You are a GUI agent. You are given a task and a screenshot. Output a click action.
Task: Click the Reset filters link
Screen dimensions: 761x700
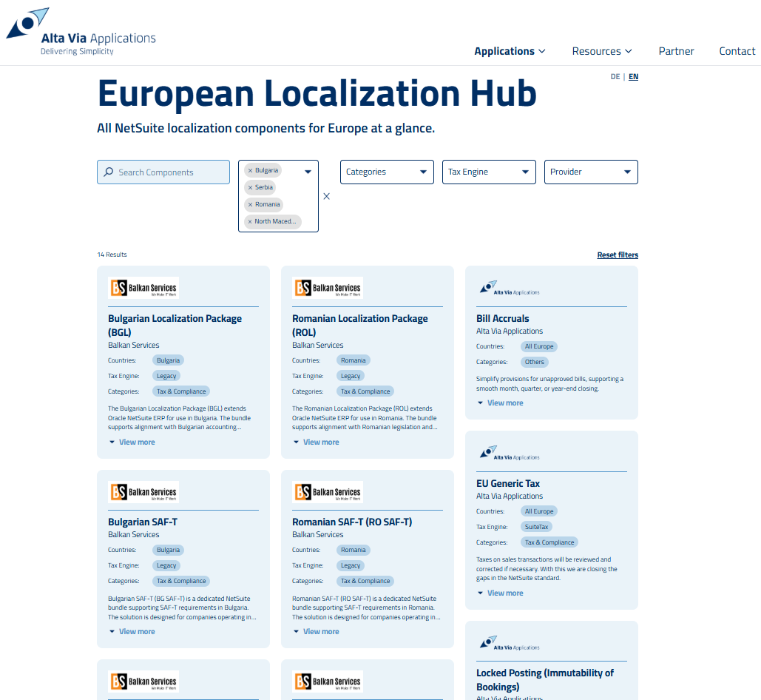tap(618, 255)
